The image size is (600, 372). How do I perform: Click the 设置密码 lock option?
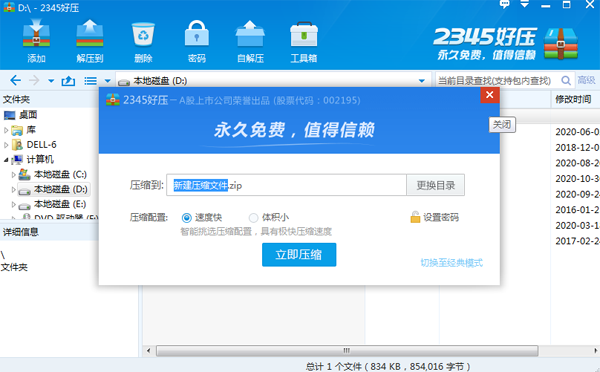(434, 217)
